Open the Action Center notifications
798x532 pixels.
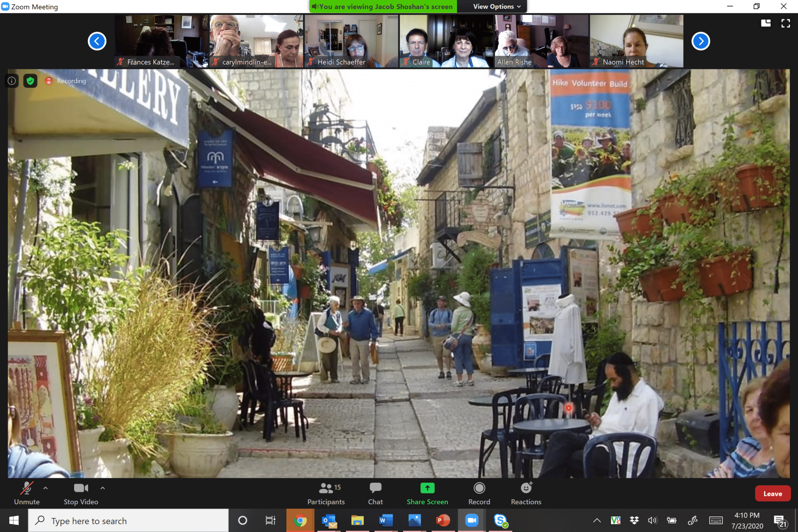[x=780, y=521]
